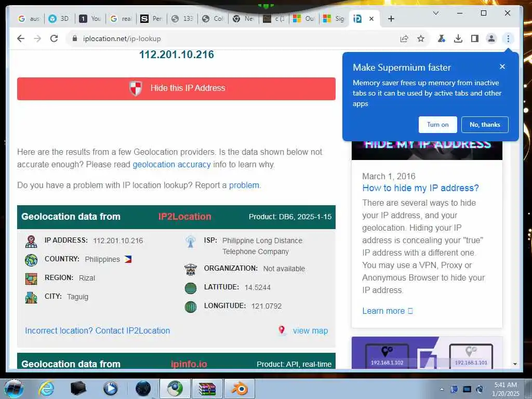The width and height of the screenshot is (532, 399).
Task: Bookmark this page with the star icon
Action: (421, 38)
